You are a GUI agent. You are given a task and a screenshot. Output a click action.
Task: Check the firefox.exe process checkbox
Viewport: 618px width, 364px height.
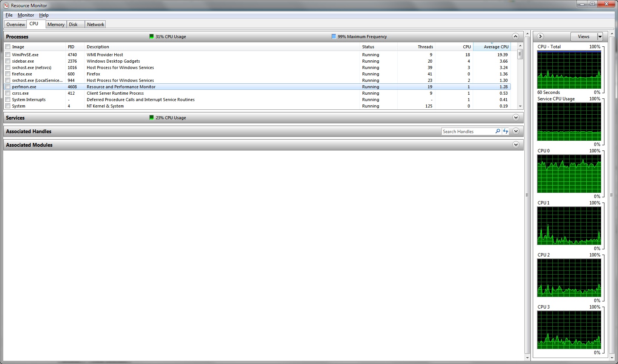tap(8, 74)
